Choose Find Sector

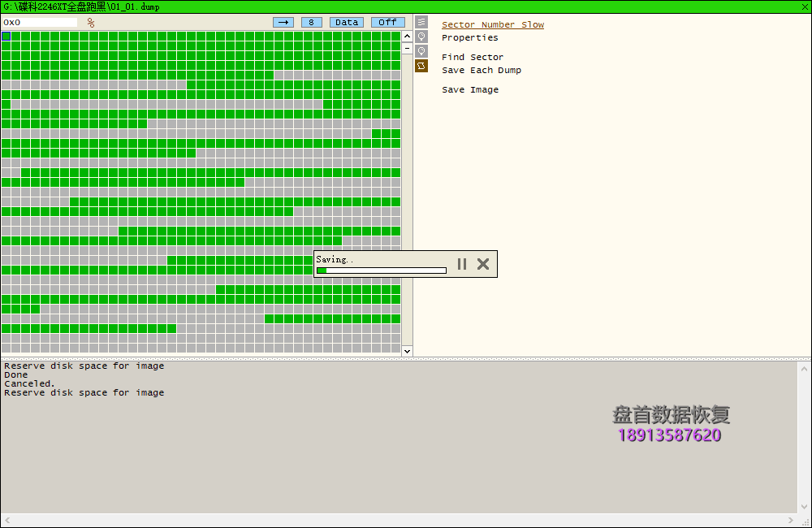473,57
